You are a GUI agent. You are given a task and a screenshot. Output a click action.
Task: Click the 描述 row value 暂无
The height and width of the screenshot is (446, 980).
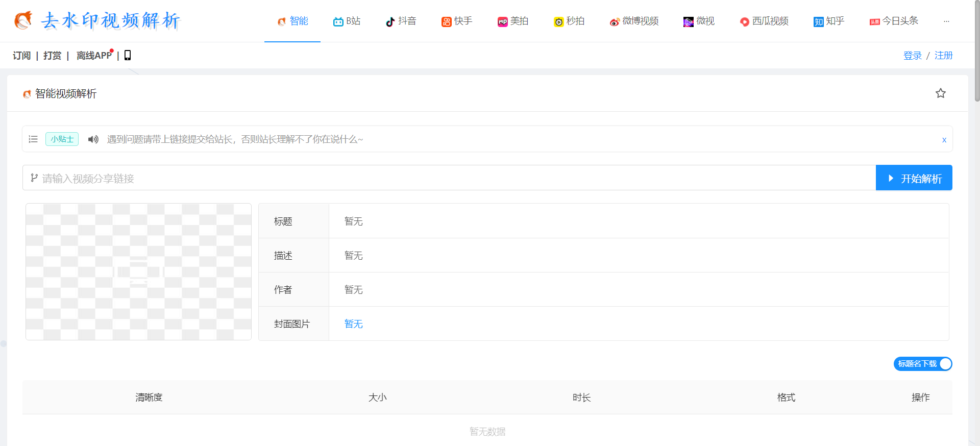[x=353, y=255]
